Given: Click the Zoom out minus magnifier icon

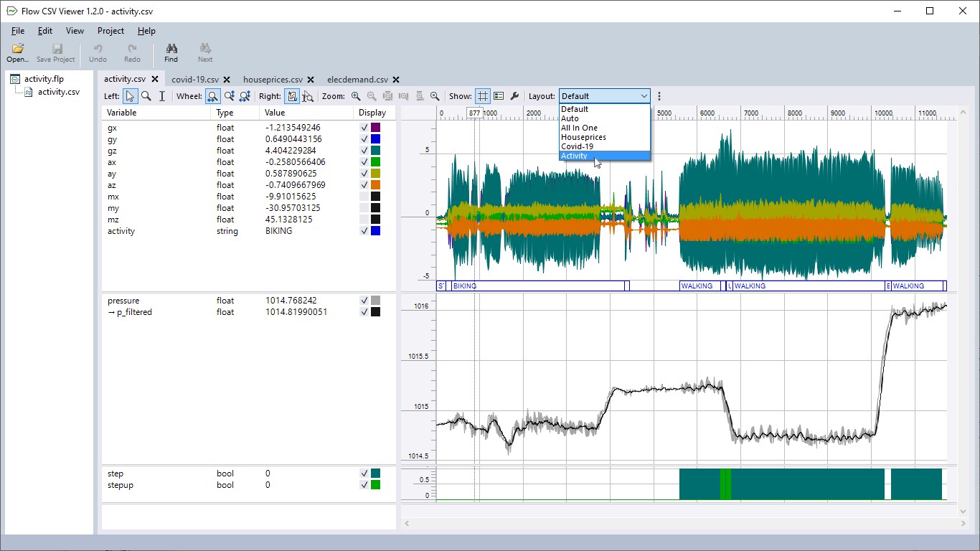Looking at the screenshot, I should (372, 96).
